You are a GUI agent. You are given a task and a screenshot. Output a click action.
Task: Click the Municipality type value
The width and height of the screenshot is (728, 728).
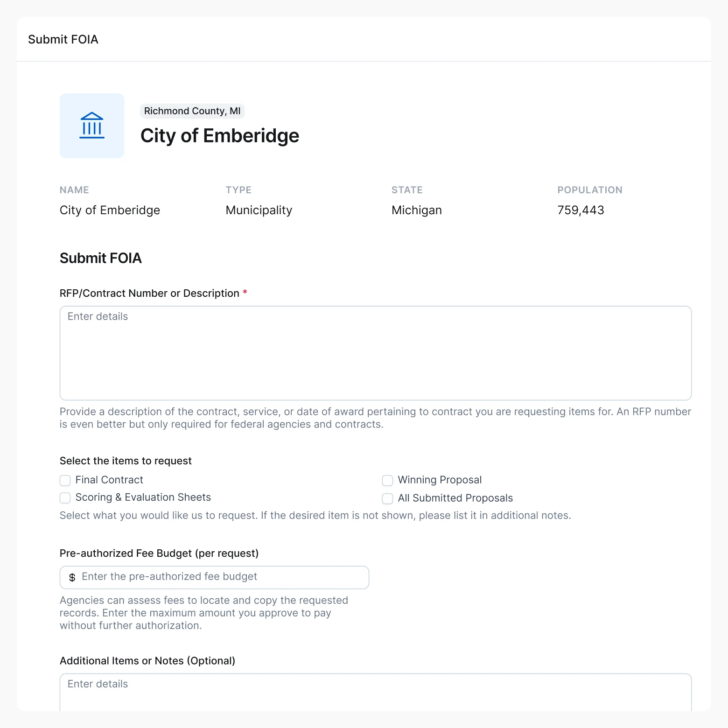click(x=259, y=210)
